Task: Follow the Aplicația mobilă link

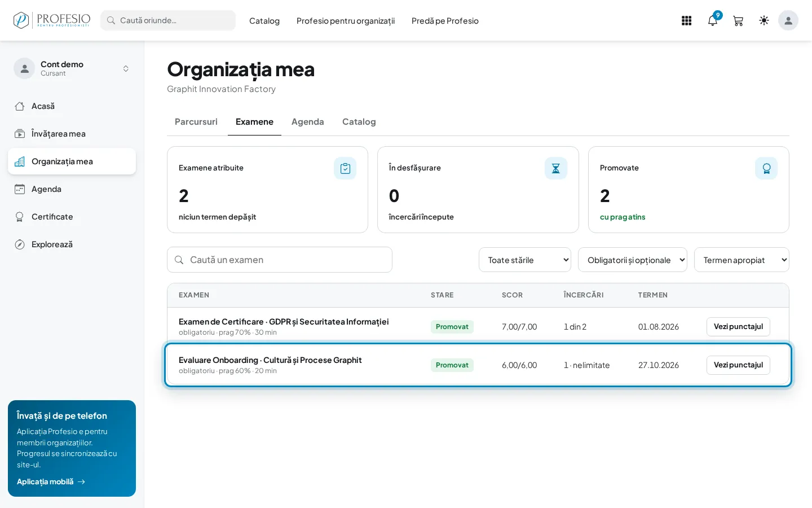Action: (x=51, y=481)
